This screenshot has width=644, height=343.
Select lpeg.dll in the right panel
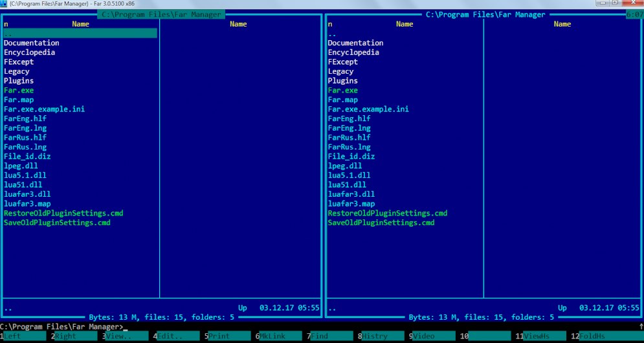[x=345, y=166]
